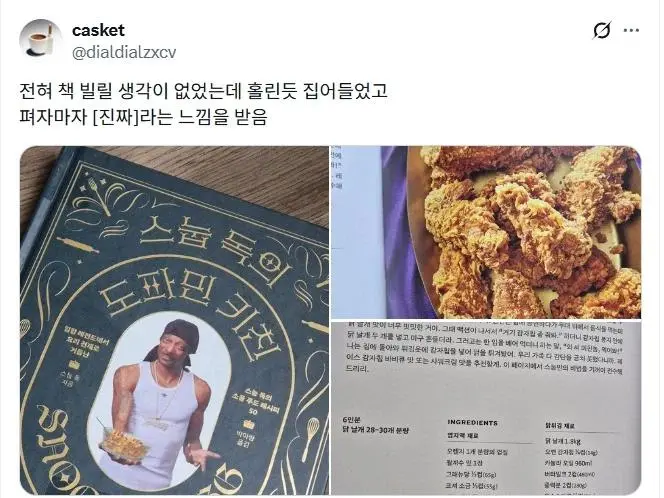Viewport: 664px width, 498px height.
Task: Click the 6인분 serving text in recipe
Action: tap(351, 420)
